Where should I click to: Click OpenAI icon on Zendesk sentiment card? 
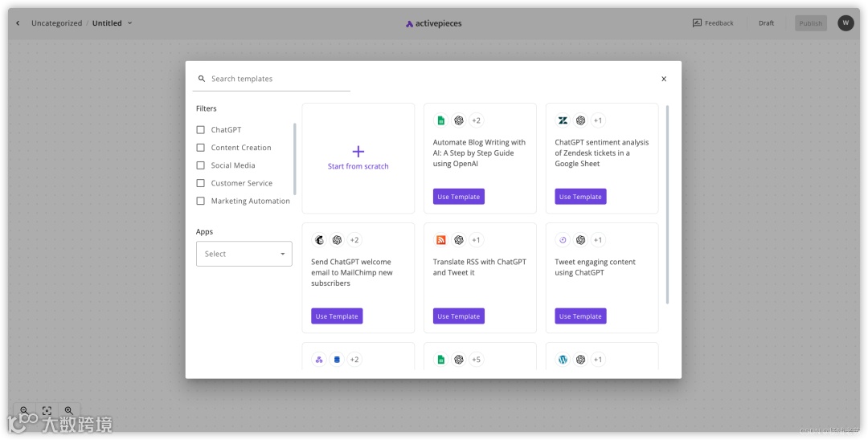tap(580, 120)
